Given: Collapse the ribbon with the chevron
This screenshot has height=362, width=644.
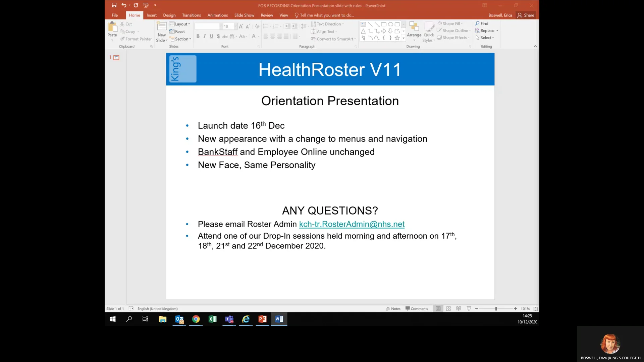Looking at the screenshot, I should click(535, 46).
